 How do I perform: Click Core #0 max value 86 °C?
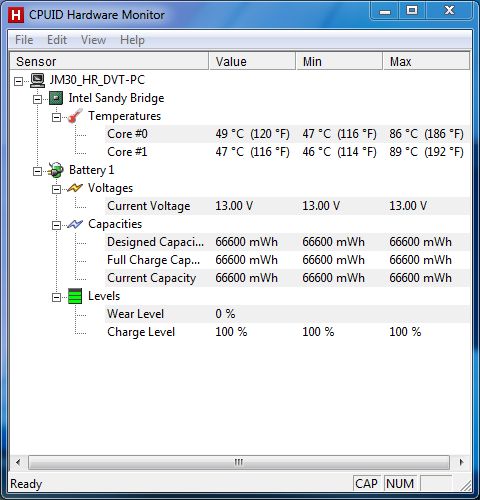[x=426, y=134]
